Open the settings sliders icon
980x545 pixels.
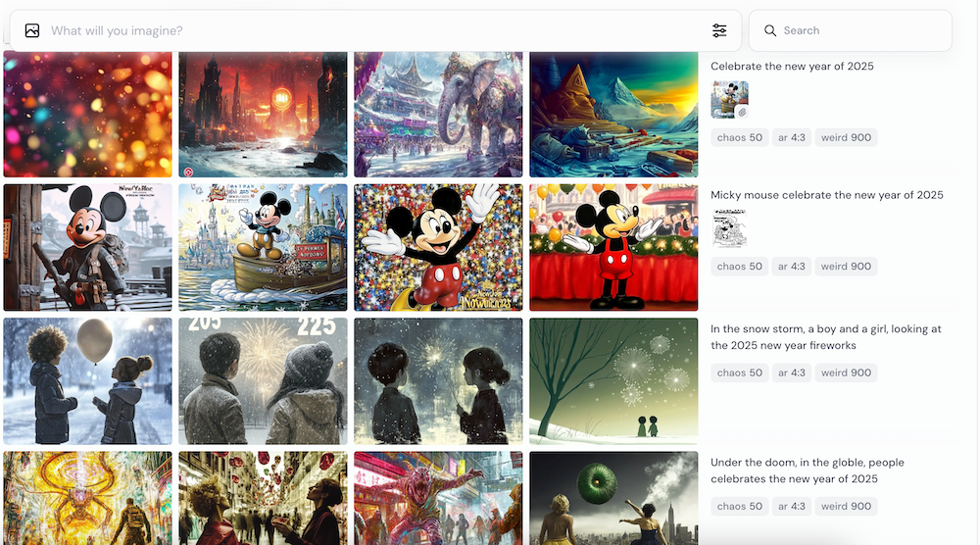coord(719,31)
